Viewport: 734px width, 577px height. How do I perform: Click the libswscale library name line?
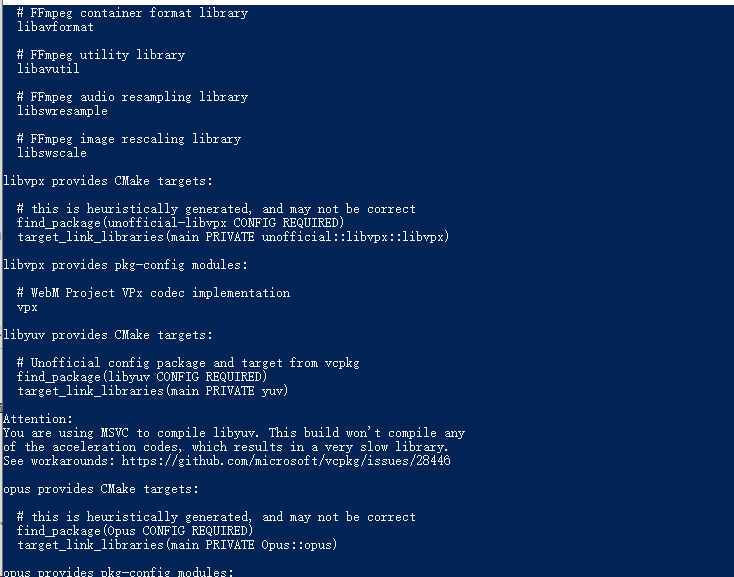[x=52, y=153]
